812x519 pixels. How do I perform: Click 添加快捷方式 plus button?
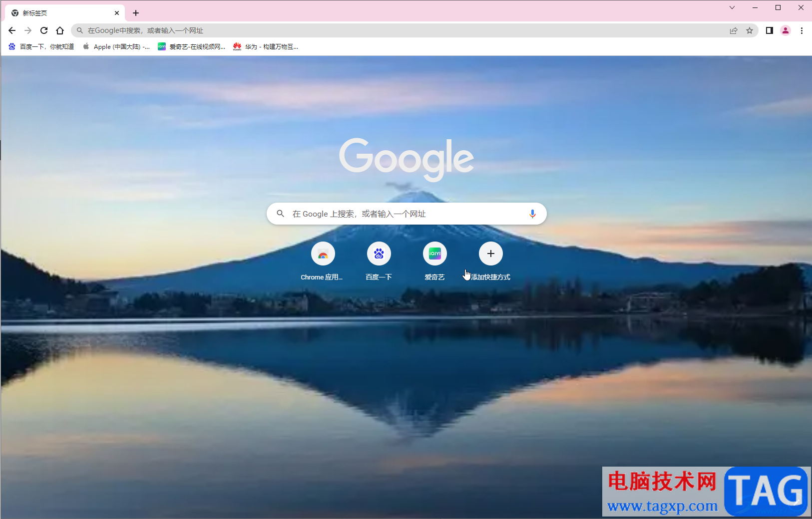point(491,254)
